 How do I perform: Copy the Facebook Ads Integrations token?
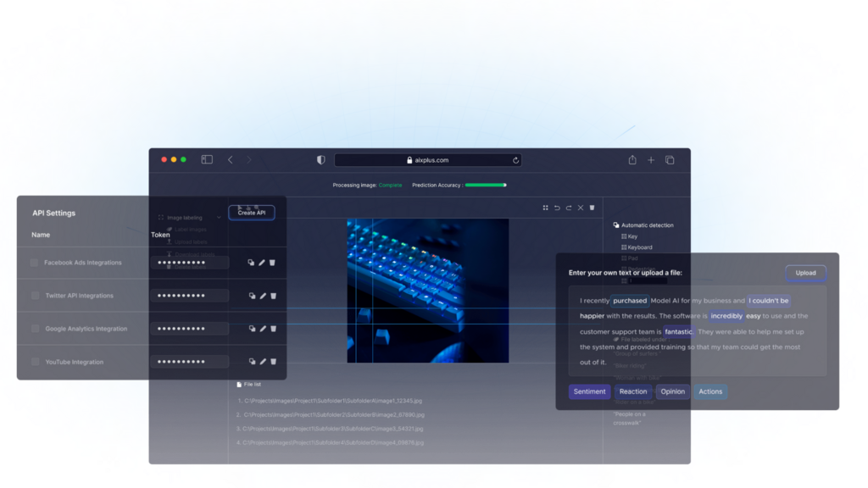click(x=251, y=263)
